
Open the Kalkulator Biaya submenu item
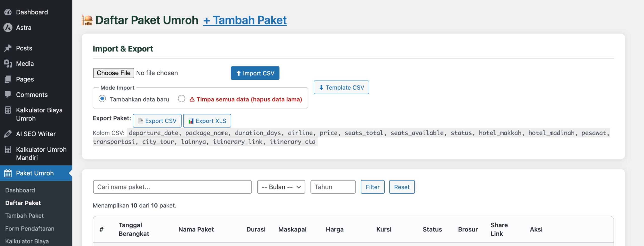click(27, 241)
